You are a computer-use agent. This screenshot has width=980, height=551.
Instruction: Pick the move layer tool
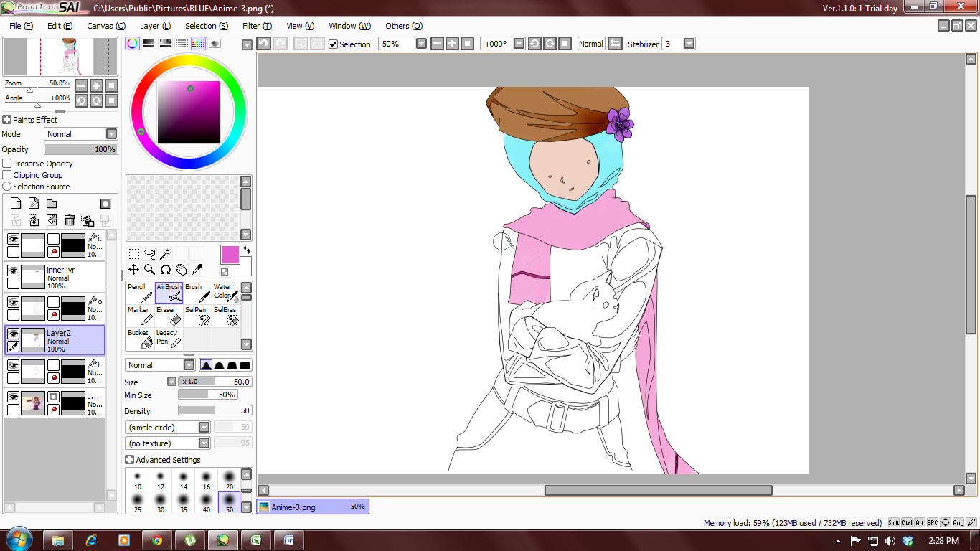pos(134,270)
